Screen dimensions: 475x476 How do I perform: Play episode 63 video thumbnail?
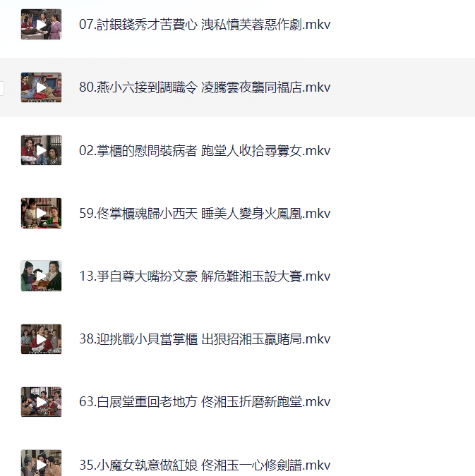click(41, 402)
